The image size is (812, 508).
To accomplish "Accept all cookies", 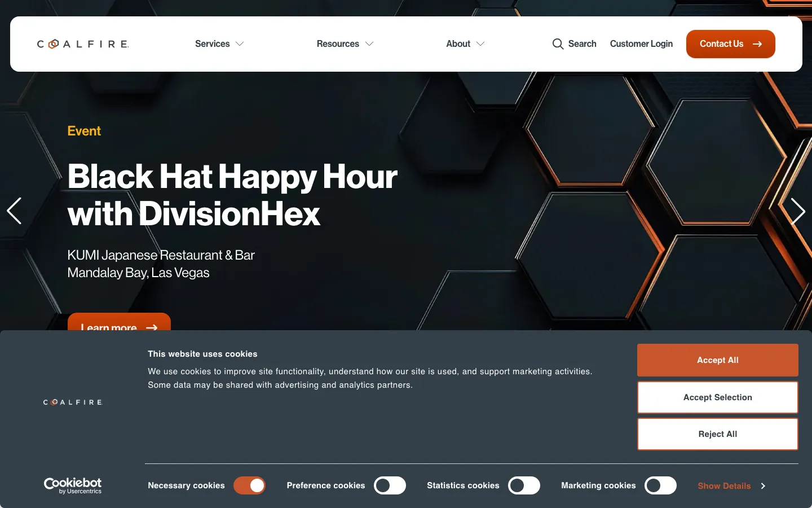I will 718,360.
